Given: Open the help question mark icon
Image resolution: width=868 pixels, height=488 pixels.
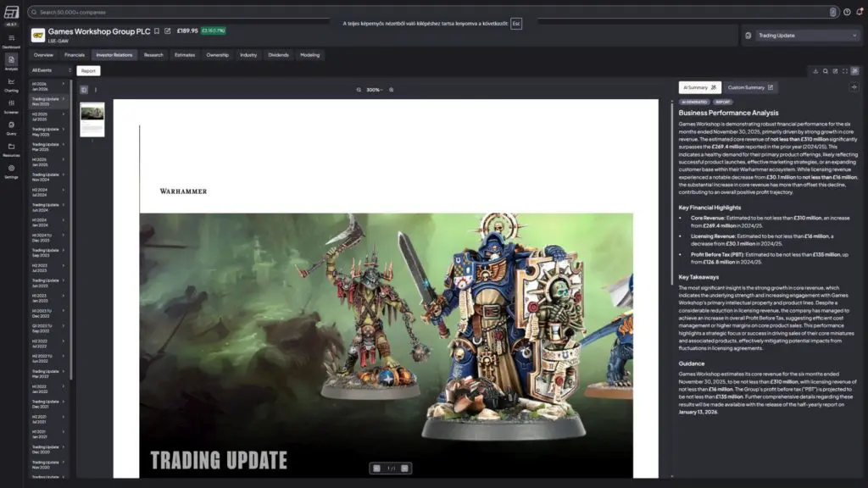Looking at the screenshot, I should (x=847, y=12).
